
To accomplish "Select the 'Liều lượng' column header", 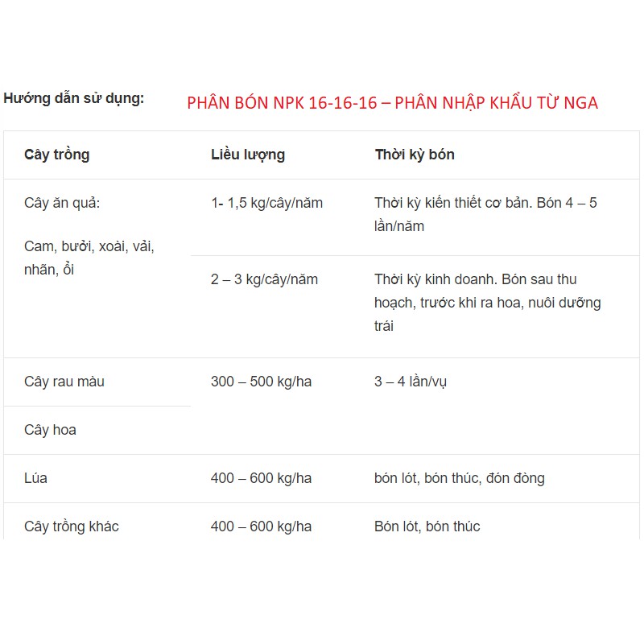I will tap(248, 155).
